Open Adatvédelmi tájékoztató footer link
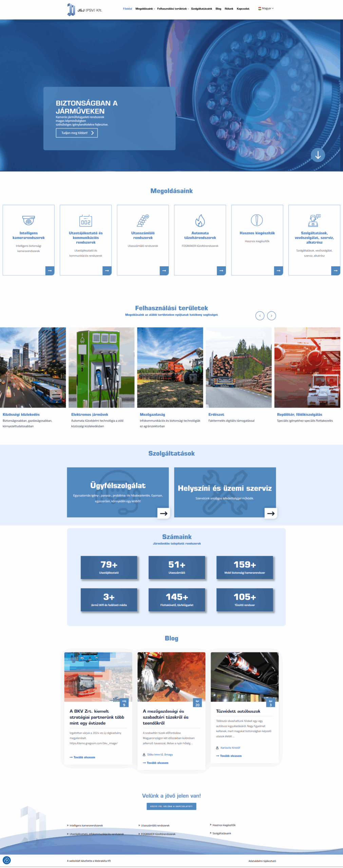 point(262,861)
